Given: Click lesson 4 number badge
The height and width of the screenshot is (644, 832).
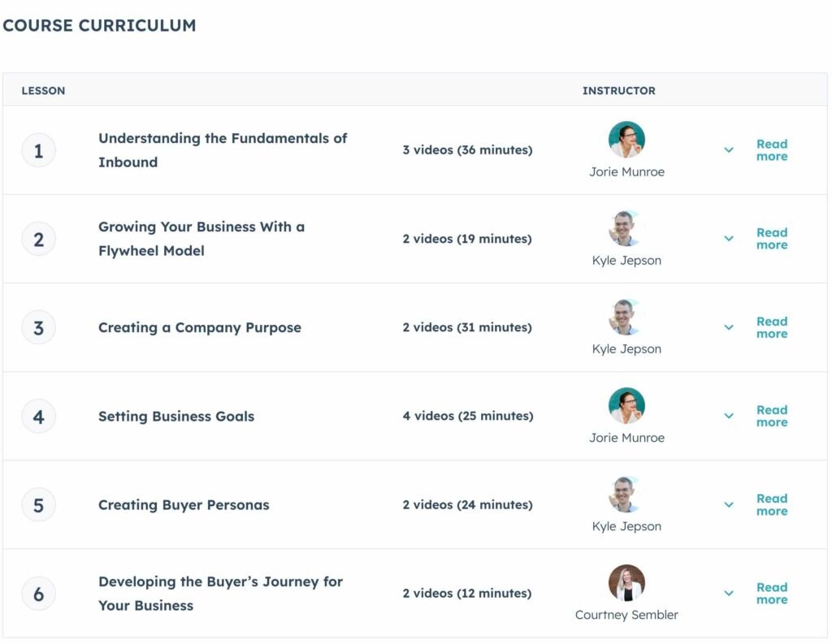Looking at the screenshot, I should [x=38, y=417].
